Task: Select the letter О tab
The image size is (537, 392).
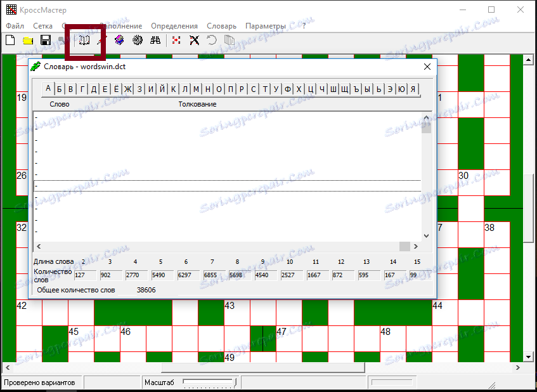Action: 219,89
